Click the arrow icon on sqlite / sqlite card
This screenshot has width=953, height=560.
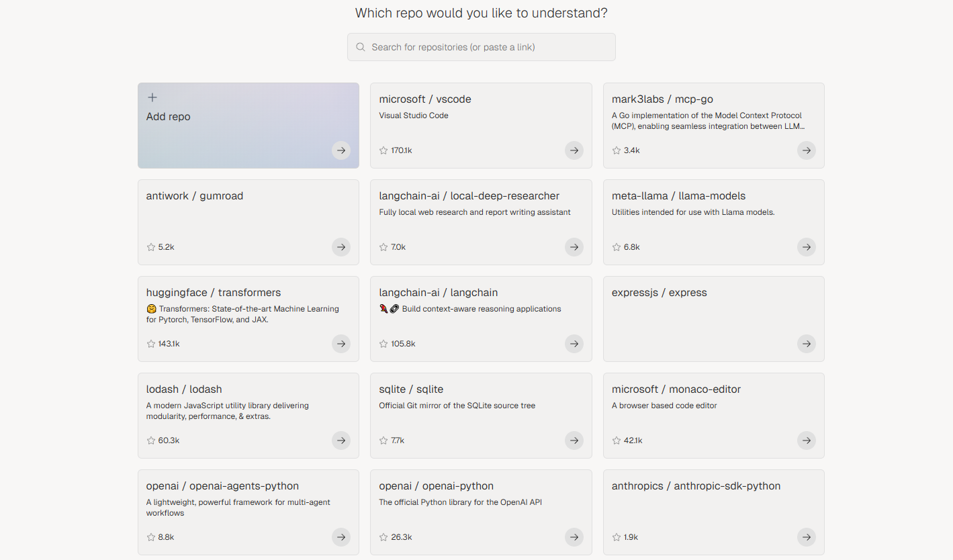pos(574,440)
